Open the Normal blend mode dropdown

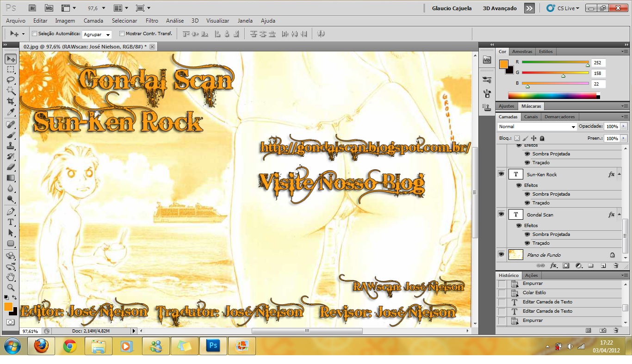(x=537, y=126)
